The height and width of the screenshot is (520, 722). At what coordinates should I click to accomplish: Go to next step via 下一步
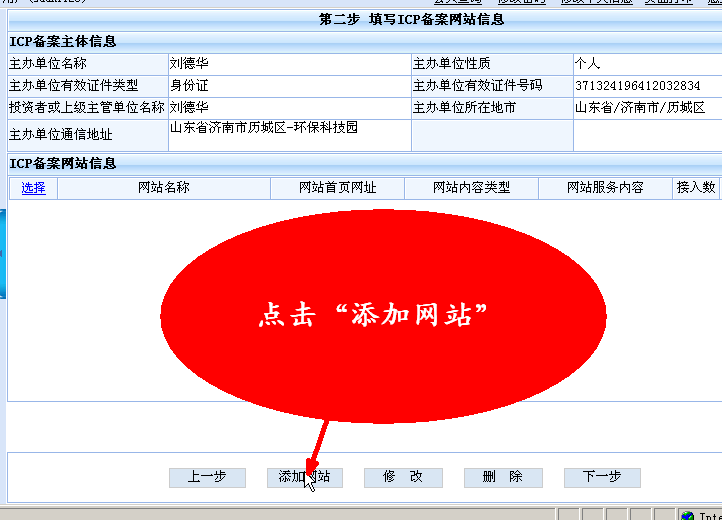601,477
